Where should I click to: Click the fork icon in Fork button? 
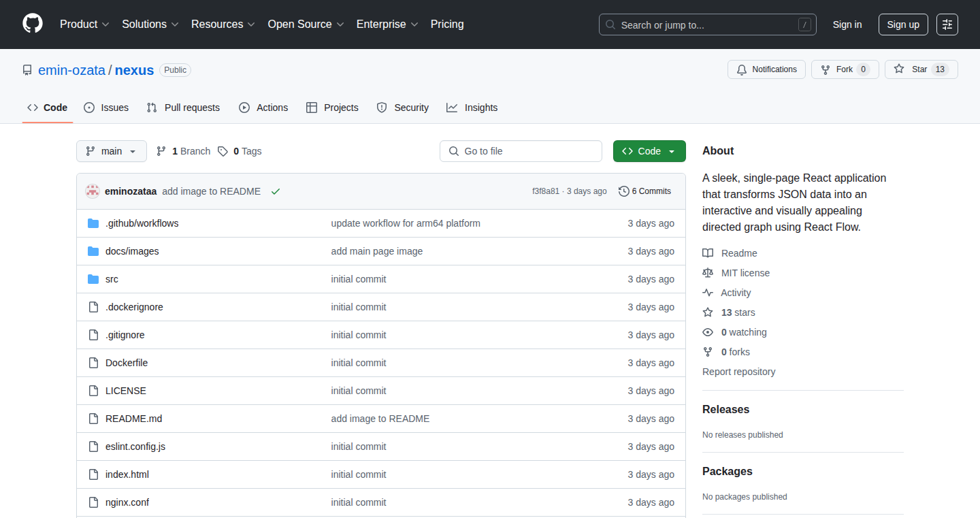pyautogui.click(x=826, y=69)
